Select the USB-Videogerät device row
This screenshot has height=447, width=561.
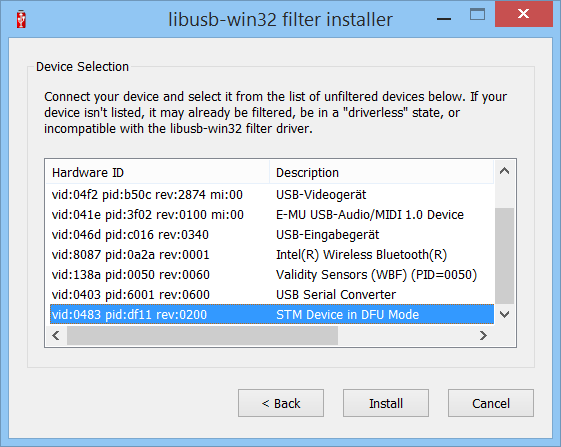point(272,194)
